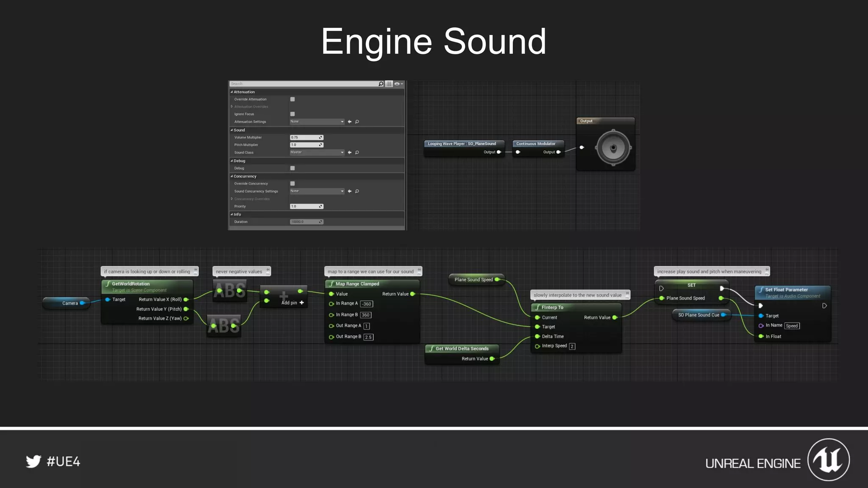Viewport: 868px width, 488px height.
Task: Browse to Sound Class asset with magnifier
Action: (357, 152)
